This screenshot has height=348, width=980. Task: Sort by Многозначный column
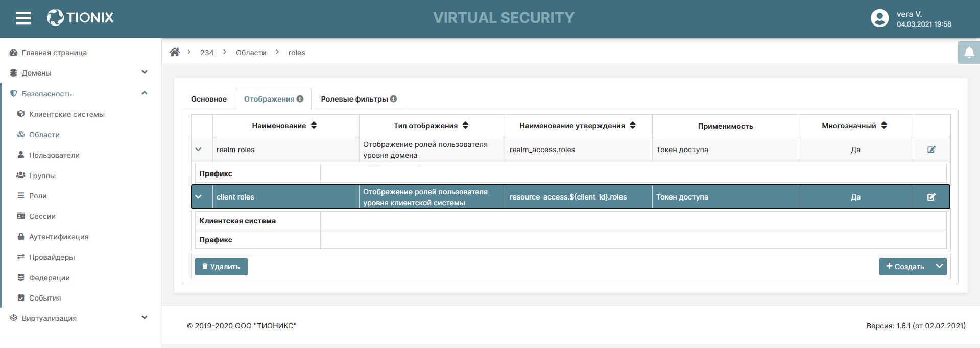pyautogui.click(x=884, y=126)
